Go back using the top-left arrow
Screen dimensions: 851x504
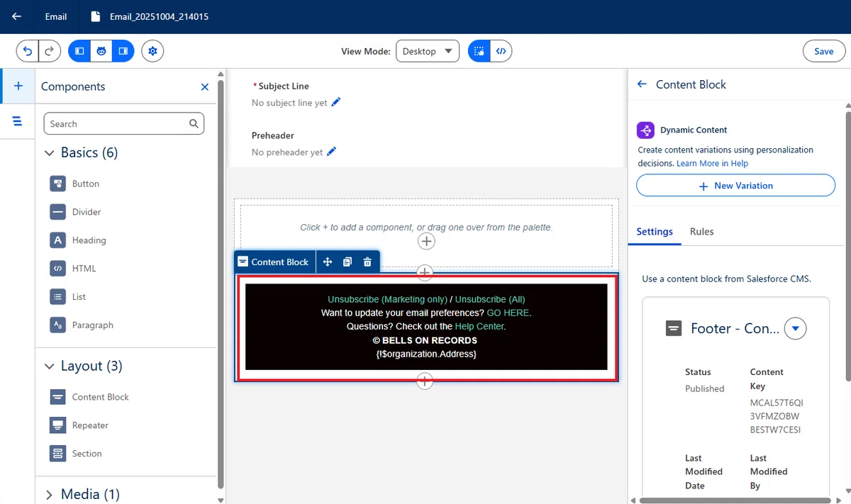pyautogui.click(x=17, y=16)
